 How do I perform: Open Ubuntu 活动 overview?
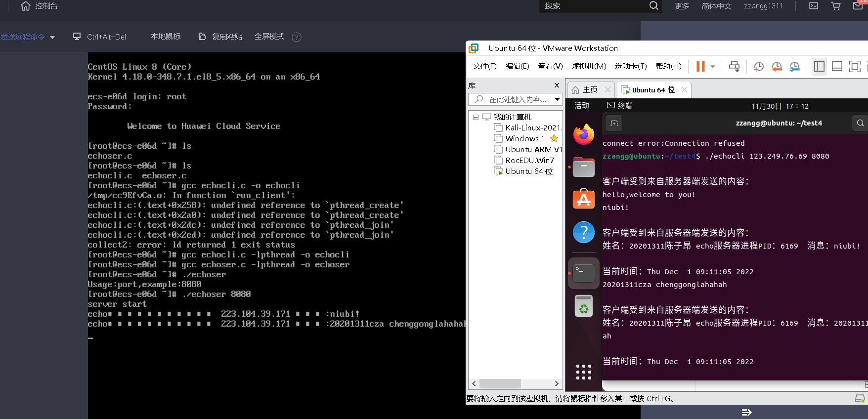(582, 106)
